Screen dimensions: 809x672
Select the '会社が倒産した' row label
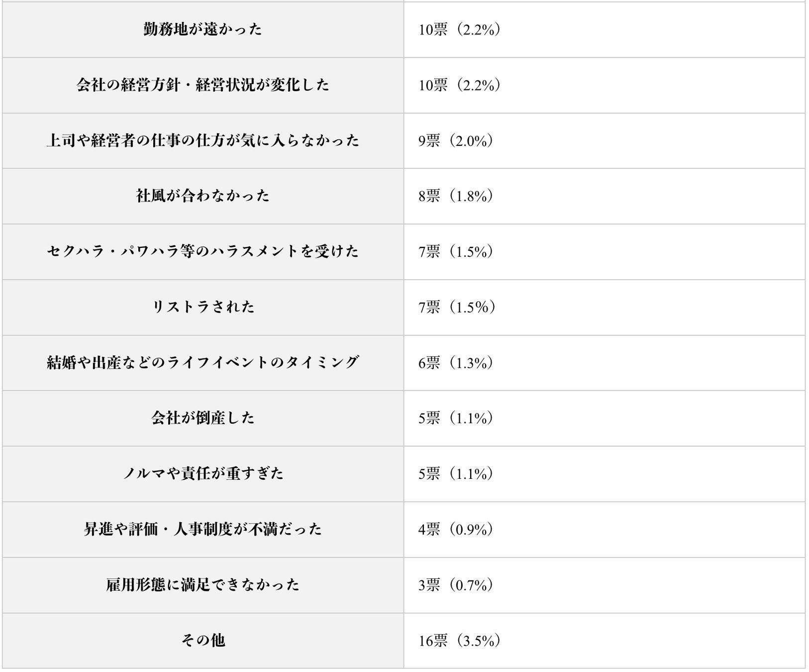click(202, 418)
